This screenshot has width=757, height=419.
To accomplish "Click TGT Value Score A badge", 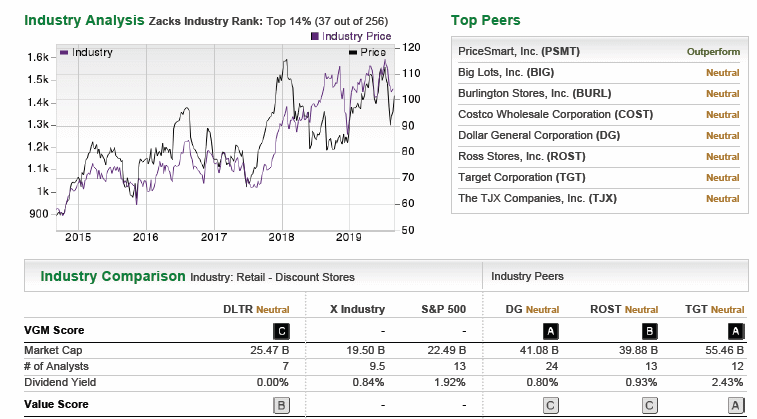I will pos(735,405).
